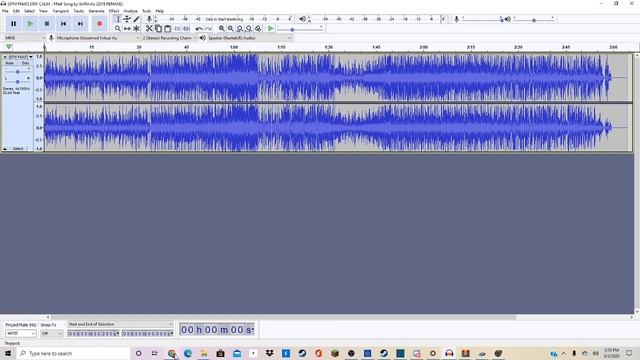Screen dimensions: 640x360
Task: Click the track Select button
Action: click(x=18, y=149)
